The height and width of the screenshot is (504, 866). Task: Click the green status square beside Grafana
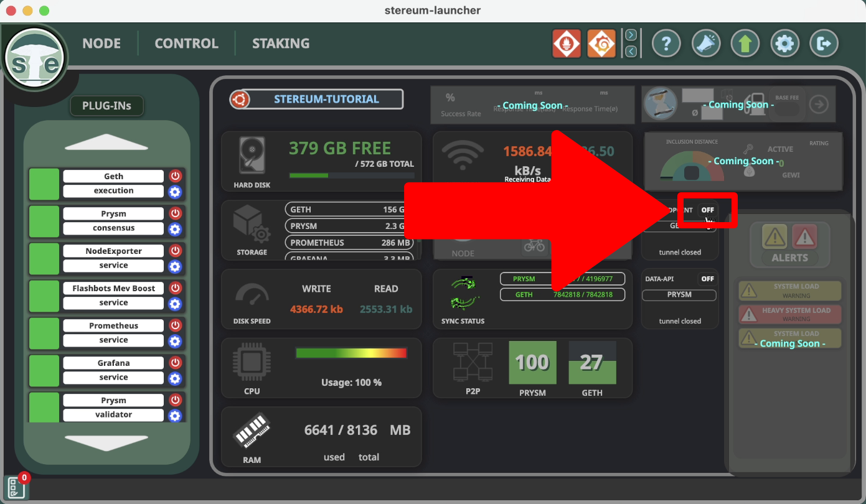(x=44, y=371)
